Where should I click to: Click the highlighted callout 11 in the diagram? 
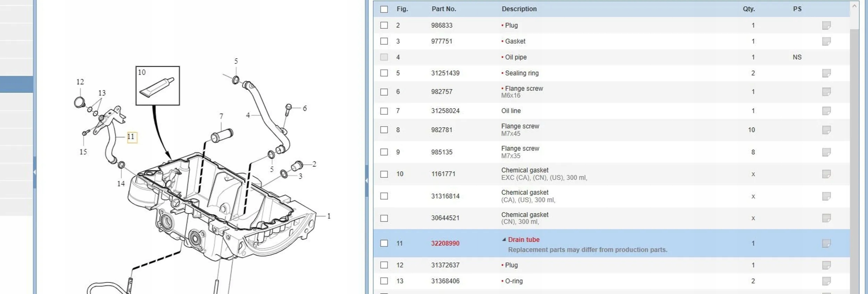131,137
